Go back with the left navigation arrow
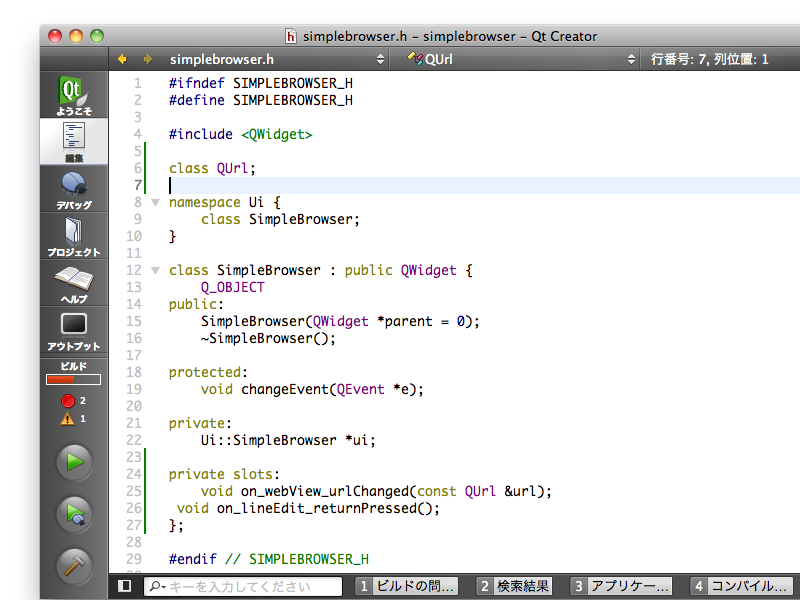Viewport: 800px width, 600px height. pyautogui.click(x=122, y=60)
